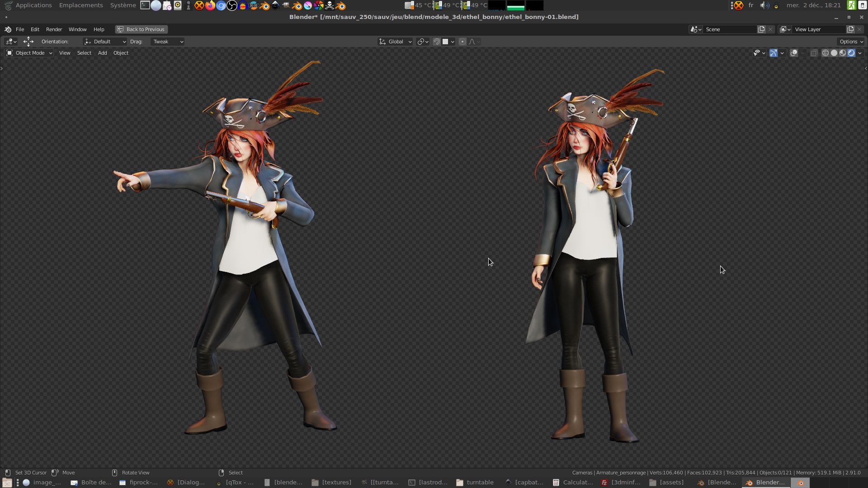The width and height of the screenshot is (868, 488).
Task: Click the Armature_personnage status text
Action: pyautogui.click(x=621, y=473)
